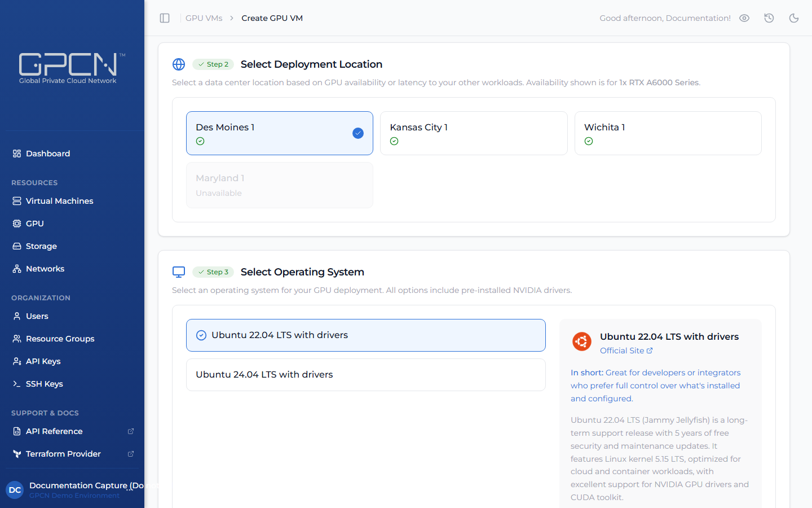812x508 pixels.
Task: Go back to GPU VMs breadcrumb
Action: point(204,18)
